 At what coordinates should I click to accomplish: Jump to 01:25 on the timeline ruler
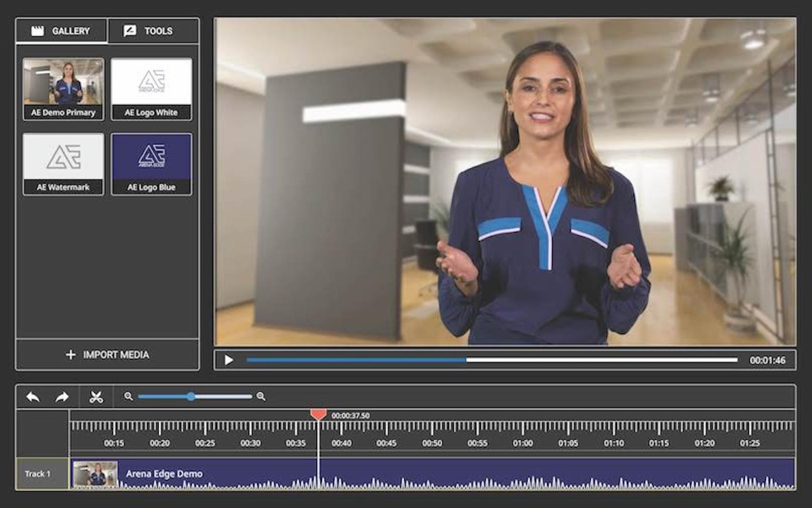(x=750, y=443)
